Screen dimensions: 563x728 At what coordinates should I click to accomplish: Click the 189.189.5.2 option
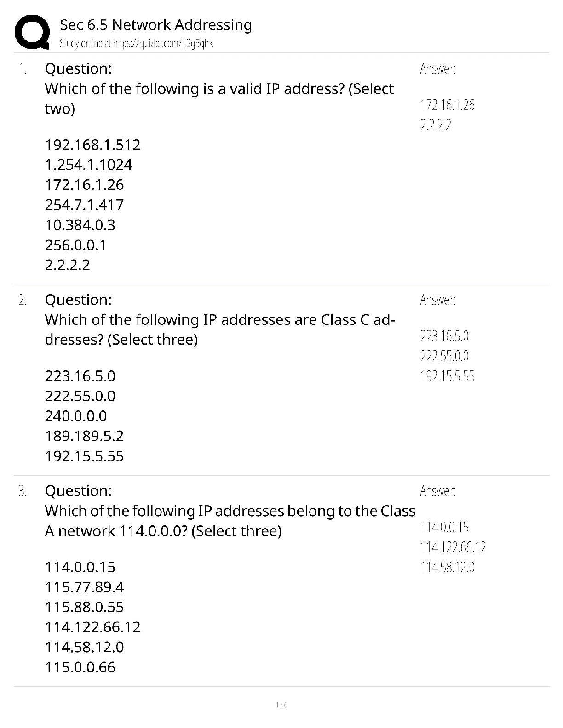pos(84,436)
